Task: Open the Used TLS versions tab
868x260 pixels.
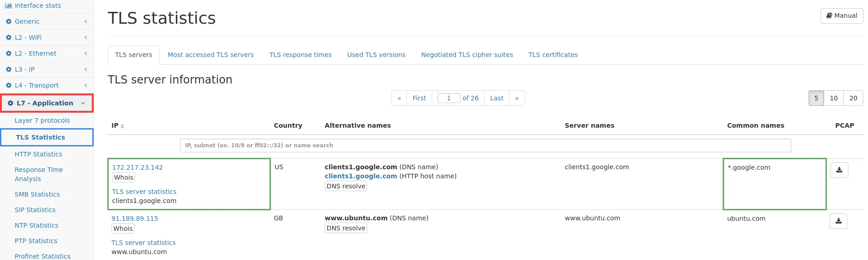Action: tap(376, 55)
